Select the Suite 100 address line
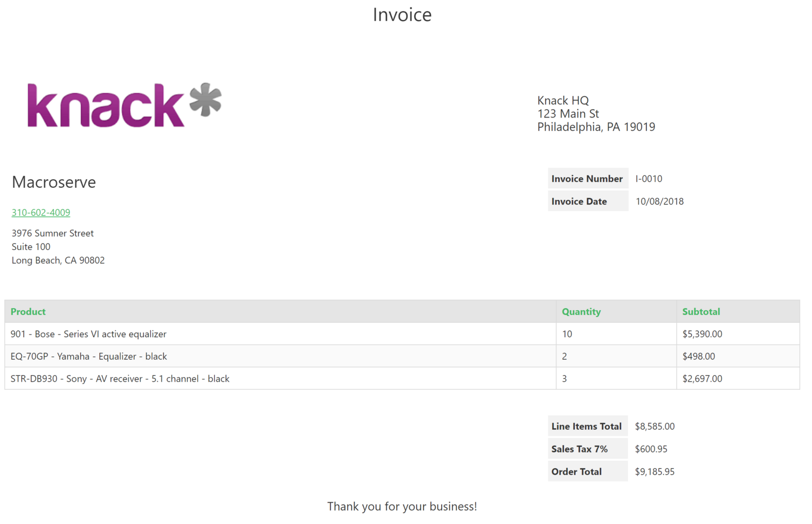 pyautogui.click(x=31, y=247)
